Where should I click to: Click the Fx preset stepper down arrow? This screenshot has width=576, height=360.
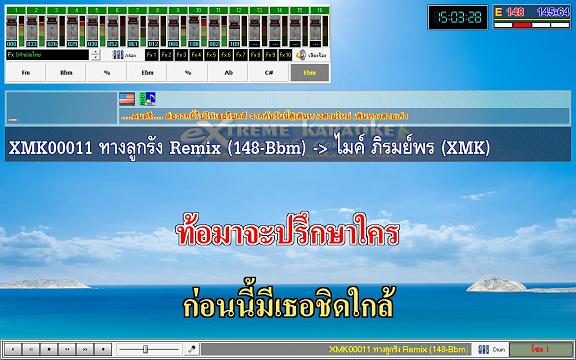click(96, 58)
